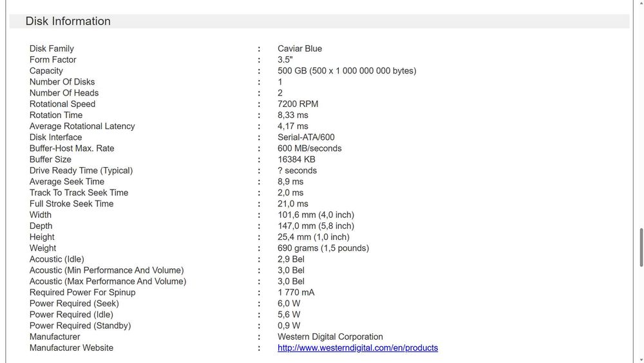
Task: Click the vertical scrollbar thumb
Action: click(641, 248)
